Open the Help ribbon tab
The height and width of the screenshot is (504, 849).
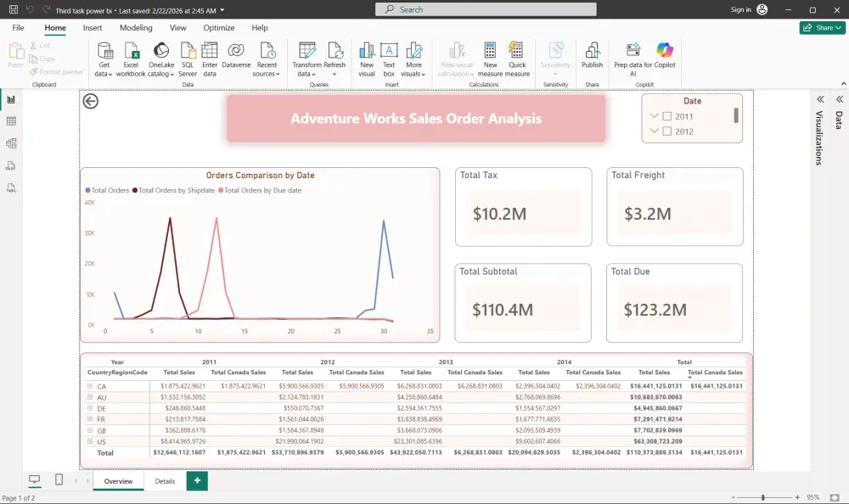pyautogui.click(x=259, y=28)
